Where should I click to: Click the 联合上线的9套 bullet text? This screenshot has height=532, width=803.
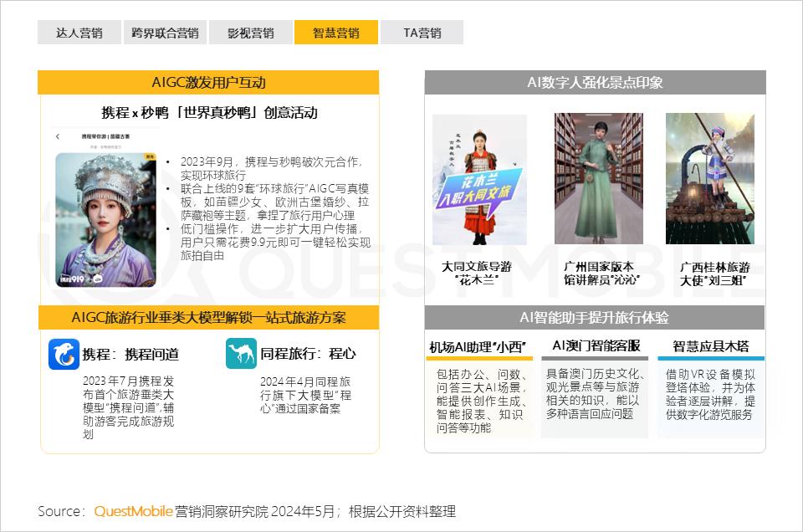[274, 202]
